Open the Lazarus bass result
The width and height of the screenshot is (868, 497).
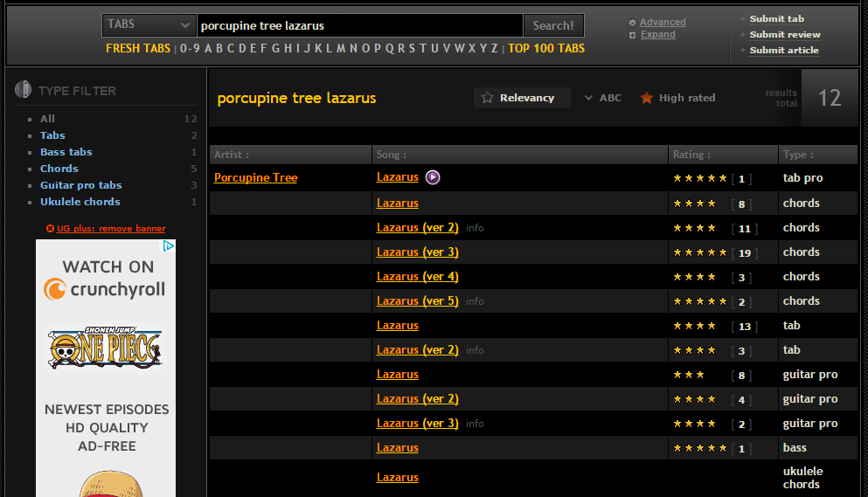click(398, 447)
